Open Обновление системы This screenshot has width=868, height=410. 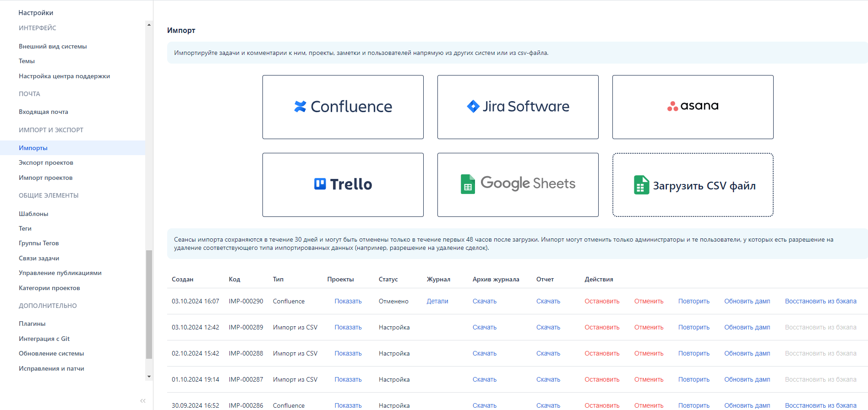(x=51, y=353)
